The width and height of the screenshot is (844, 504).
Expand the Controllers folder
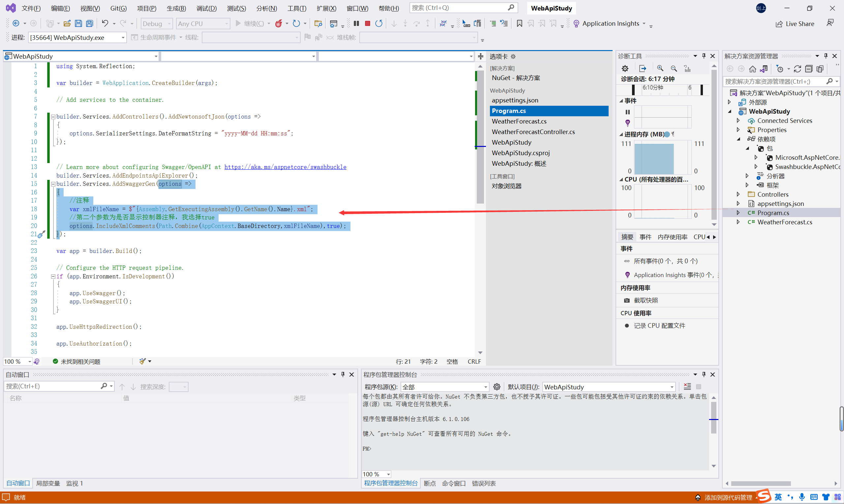[738, 194]
